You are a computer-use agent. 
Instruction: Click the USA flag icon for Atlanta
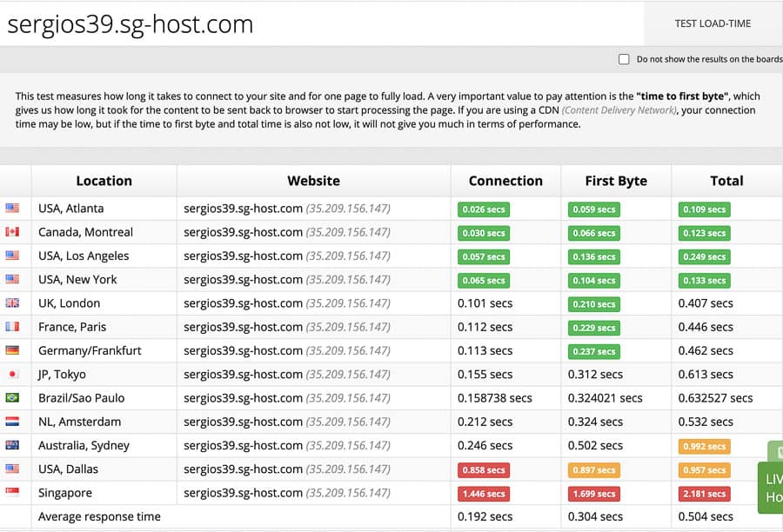click(x=12, y=209)
